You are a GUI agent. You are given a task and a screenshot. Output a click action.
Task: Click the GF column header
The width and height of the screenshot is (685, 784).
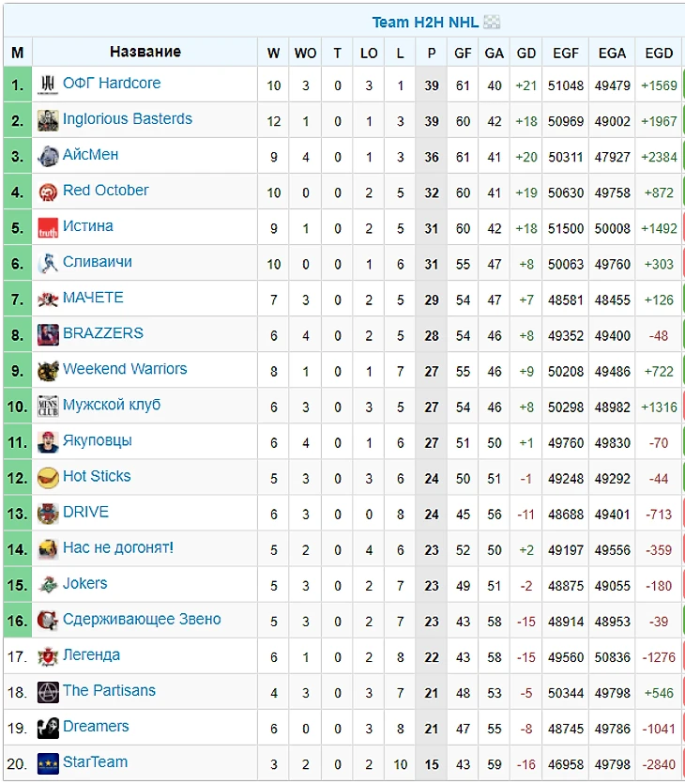pyautogui.click(x=463, y=53)
